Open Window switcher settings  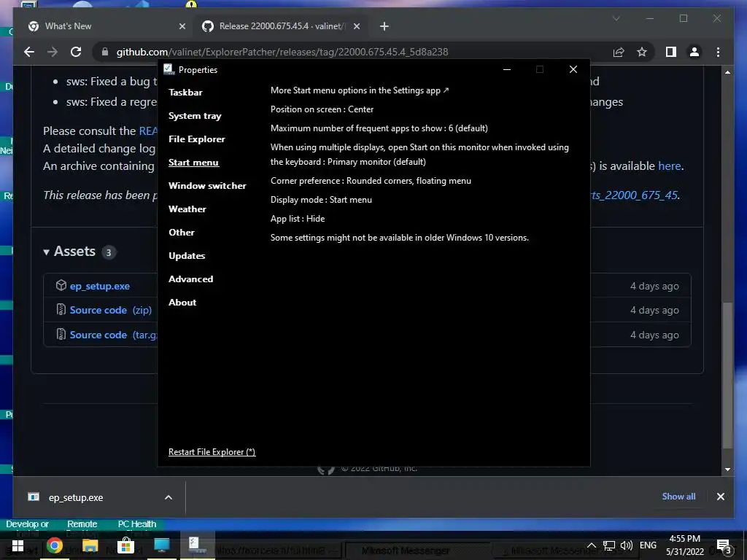tap(207, 186)
